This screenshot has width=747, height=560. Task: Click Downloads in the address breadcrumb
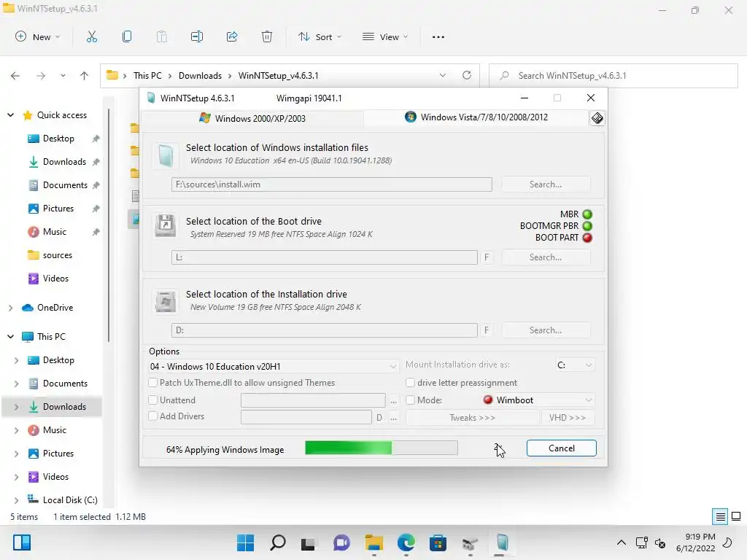click(200, 76)
